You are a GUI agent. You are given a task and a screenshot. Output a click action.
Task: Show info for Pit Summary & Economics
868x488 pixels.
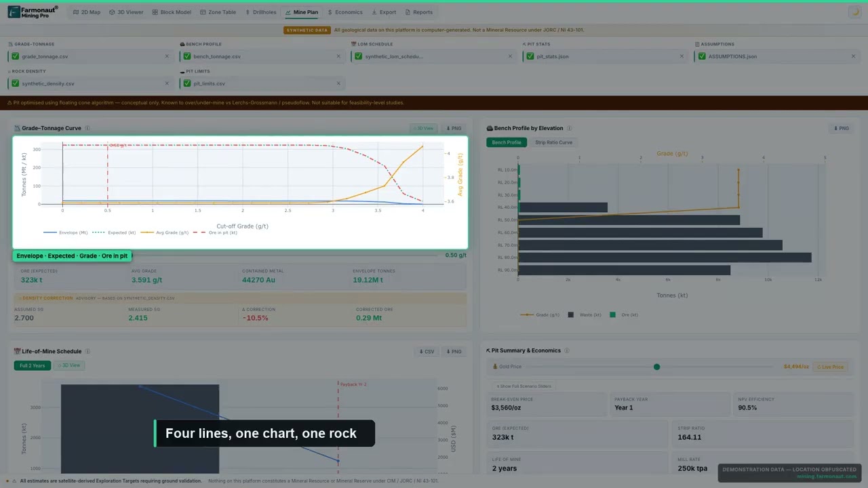[x=566, y=350]
